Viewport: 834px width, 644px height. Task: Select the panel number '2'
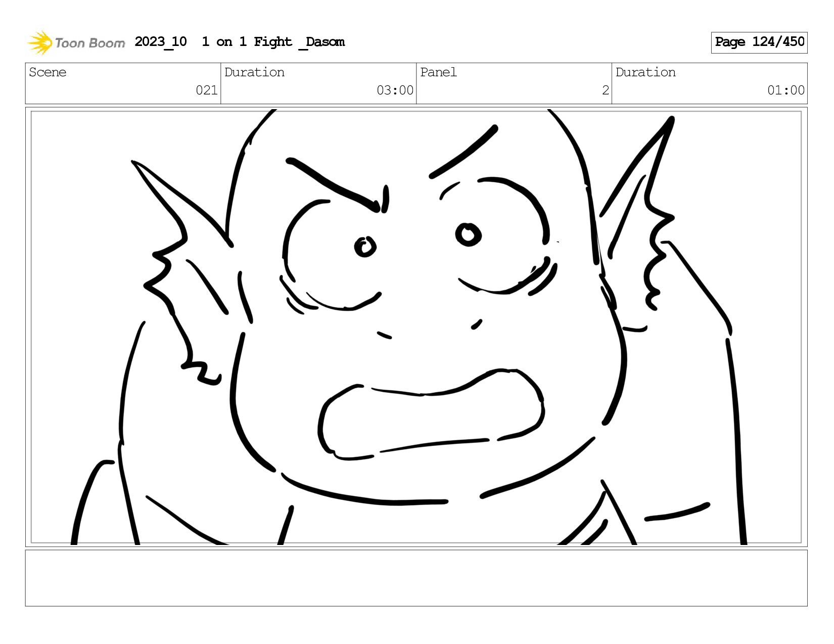[606, 90]
